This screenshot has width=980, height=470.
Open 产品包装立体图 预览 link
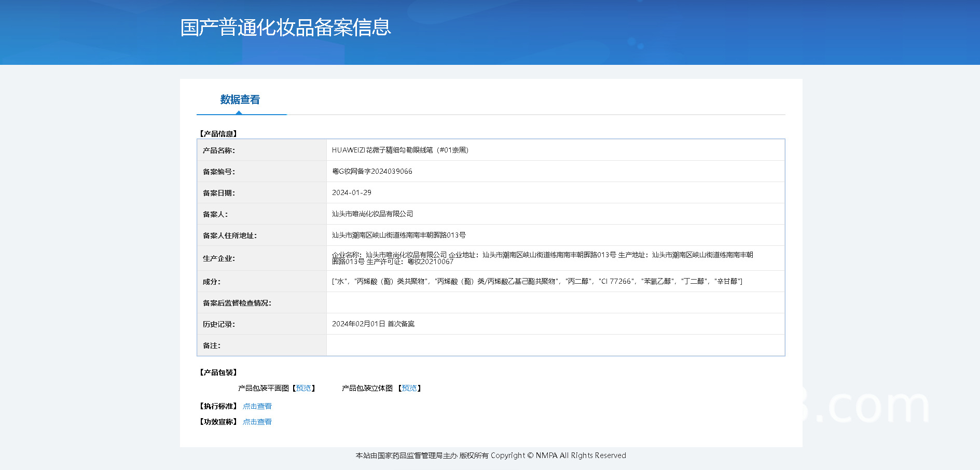tap(409, 388)
